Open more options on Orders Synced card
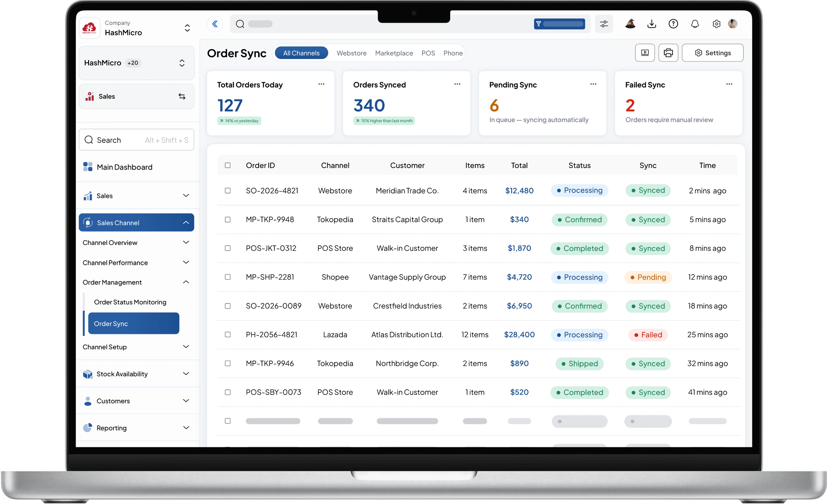Screen dimensions: 827x504 pyautogui.click(x=457, y=84)
